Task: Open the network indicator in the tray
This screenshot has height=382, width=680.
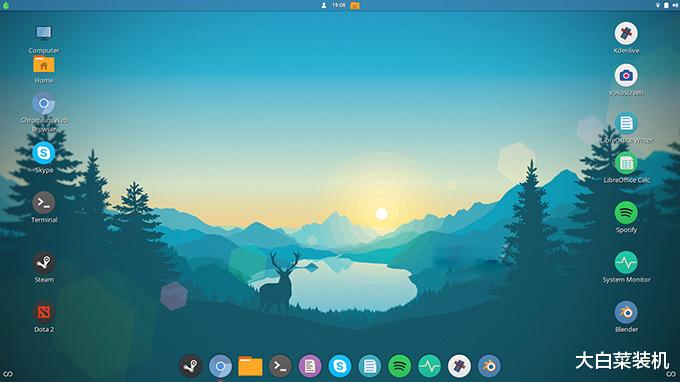Action: pyautogui.click(x=657, y=5)
